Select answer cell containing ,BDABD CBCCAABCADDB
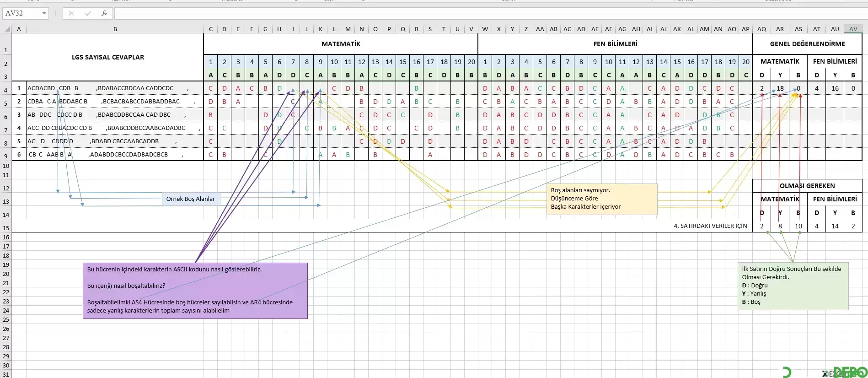This screenshot has width=868, height=378. coord(115,141)
